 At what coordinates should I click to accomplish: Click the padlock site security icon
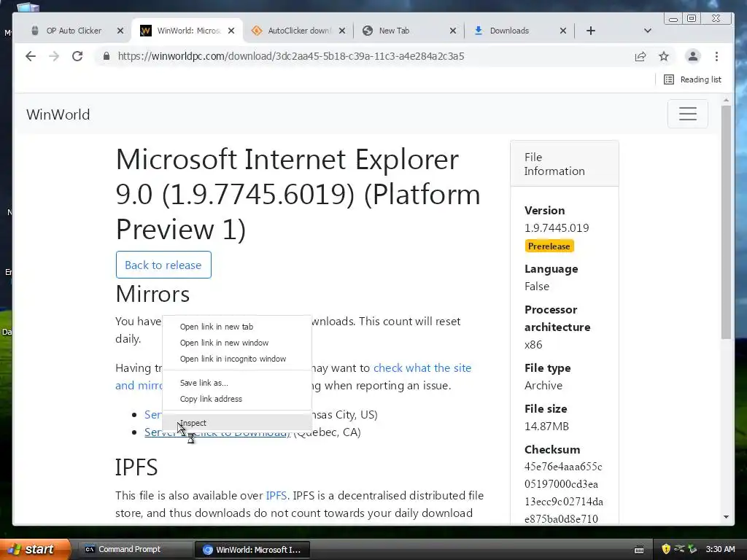coord(107,56)
